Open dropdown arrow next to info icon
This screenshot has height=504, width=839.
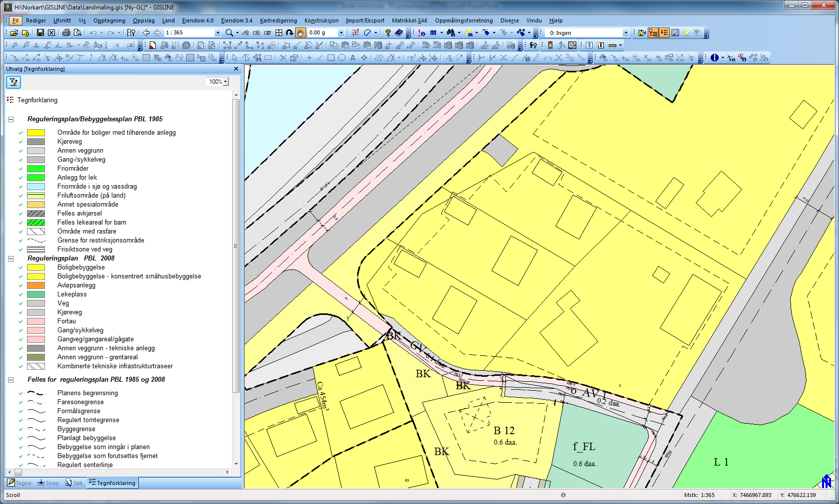coord(723,58)
